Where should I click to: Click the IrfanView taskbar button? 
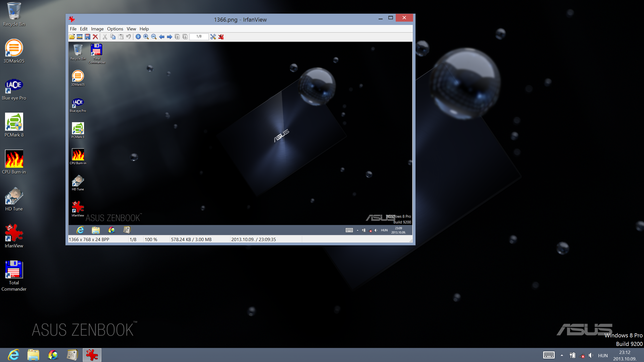(x=92, y=355)
